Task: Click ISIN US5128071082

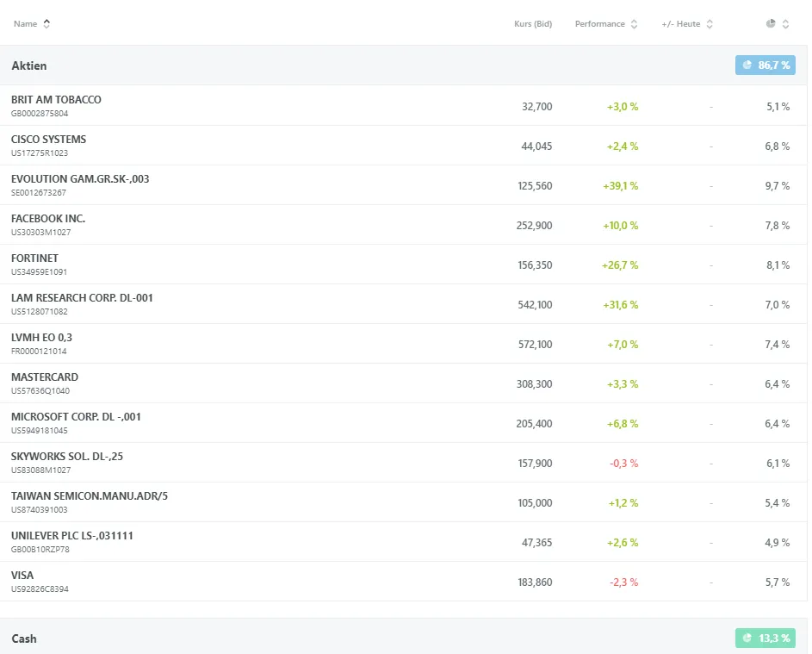Action: coord(40,311)
